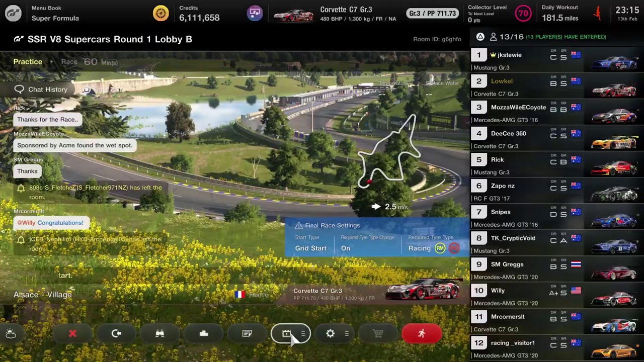Click the triangle button icon above player list
644x362 pixels.
point(480,37)
